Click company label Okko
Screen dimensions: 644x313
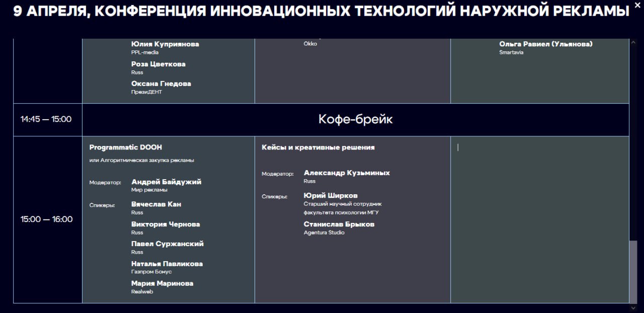tap(310, 44)
